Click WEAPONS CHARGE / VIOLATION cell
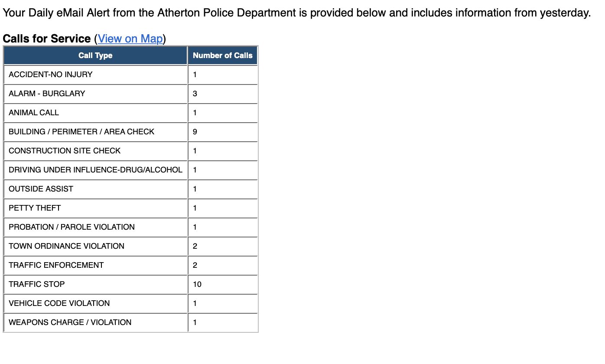The width and height of the screenshot is (605, 364). point(70,322)
